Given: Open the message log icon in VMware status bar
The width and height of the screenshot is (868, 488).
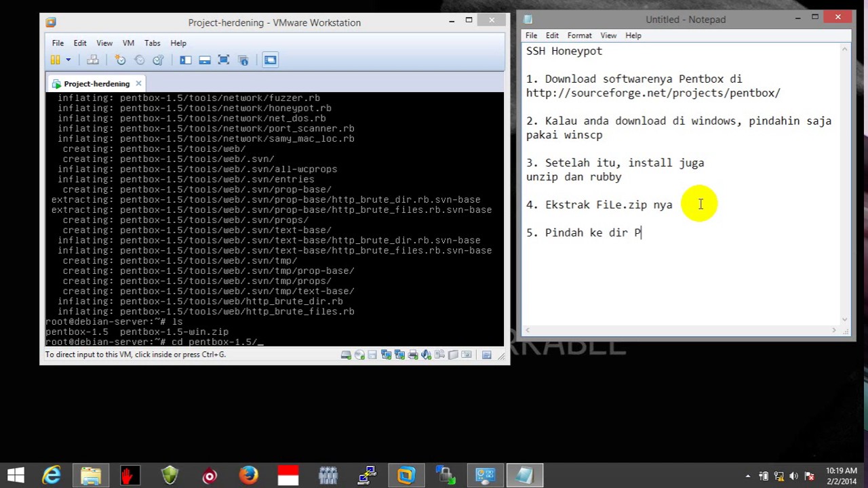Looking at the screenshot, I should [x=487, y=354].
